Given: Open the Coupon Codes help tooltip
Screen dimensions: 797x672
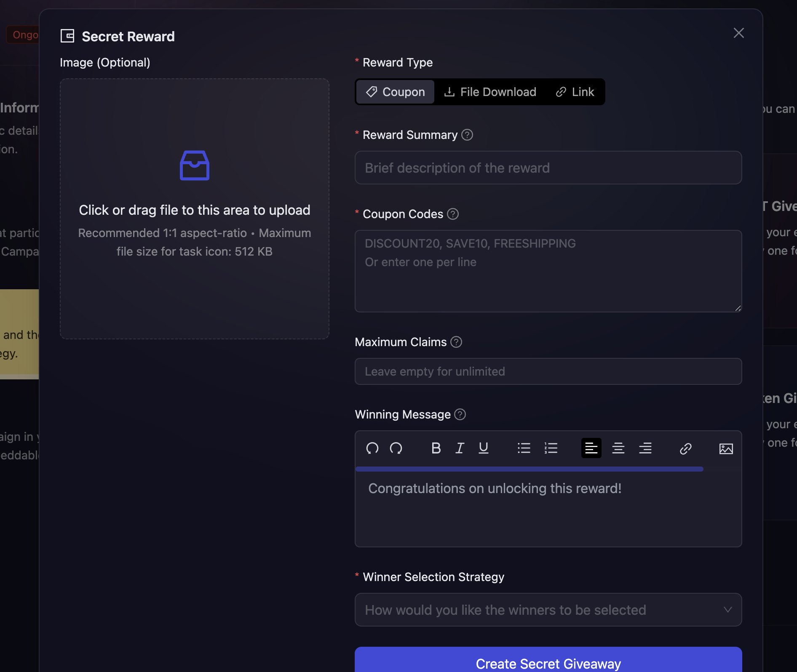Looking at the screenshot, I should [453, 214].
